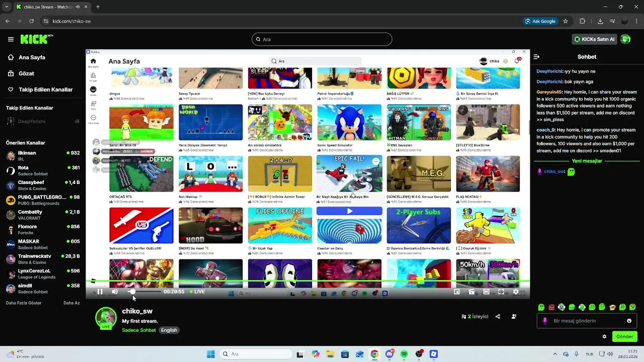Open the Chrome downloads icon
The width and height of the screenshot is (644, 362).
[x=600, y=21]
